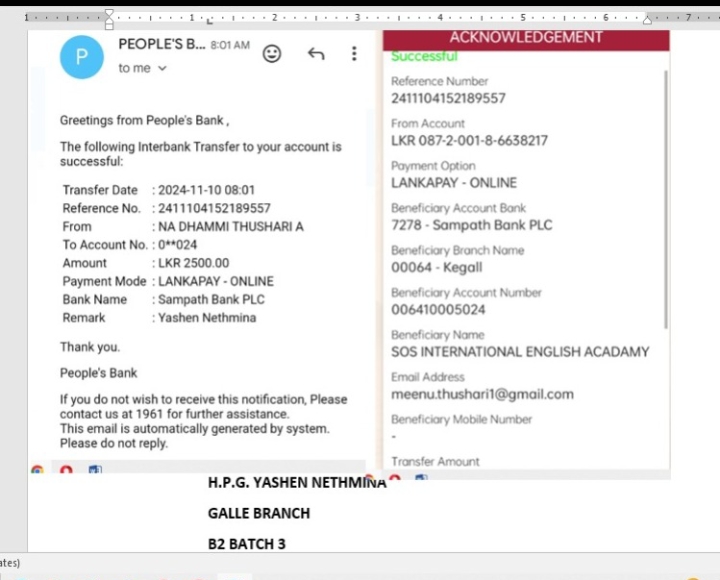720x580 pixels.
Task: Click the H.P.G. YASHEN NETHMINA heading
Action: [297, 483]
